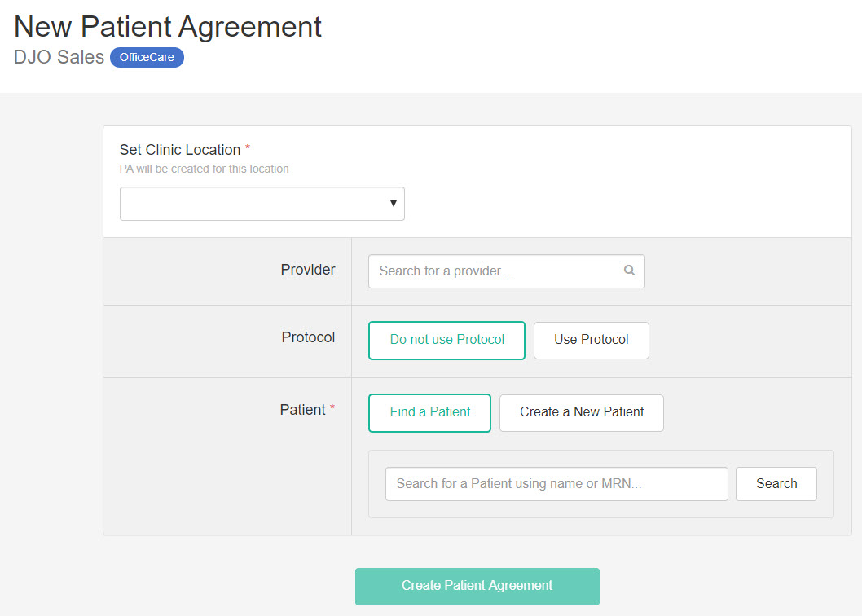Viewport: 862px width, 616px height.
Task: Click the search icon beside the provider field
Action: (x=628, y=271)
